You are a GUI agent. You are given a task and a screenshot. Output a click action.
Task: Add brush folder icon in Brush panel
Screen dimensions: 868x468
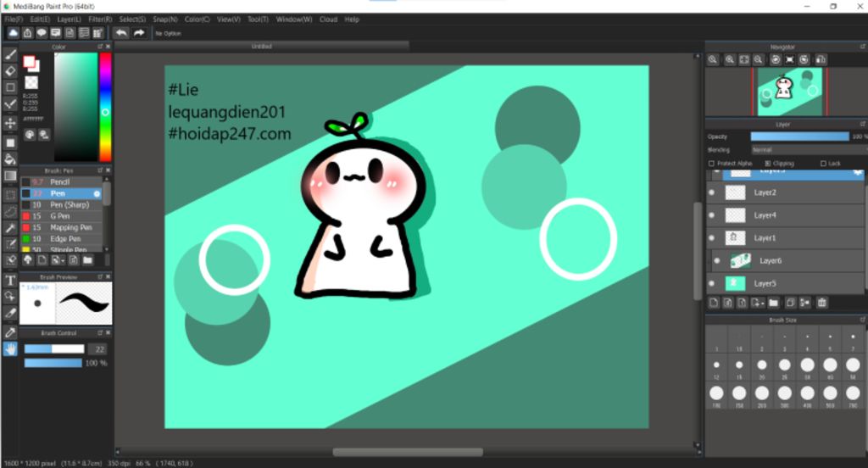click(x=87, y=260)
